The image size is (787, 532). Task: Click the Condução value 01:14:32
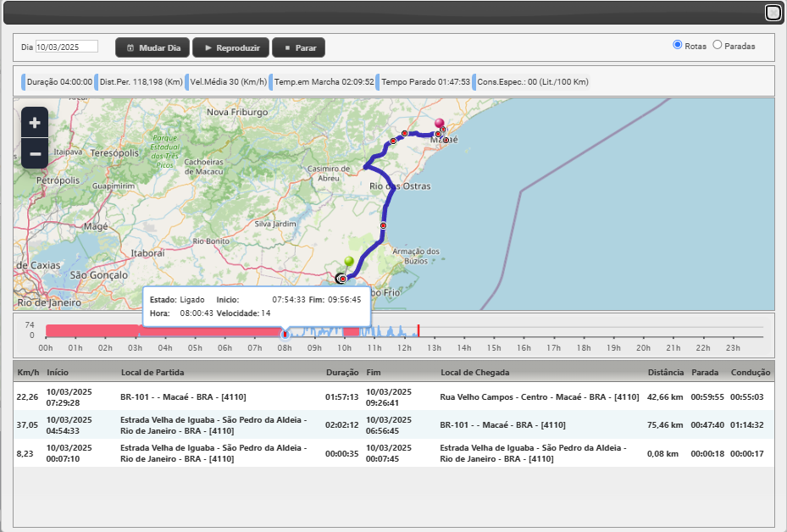[747, 425]
